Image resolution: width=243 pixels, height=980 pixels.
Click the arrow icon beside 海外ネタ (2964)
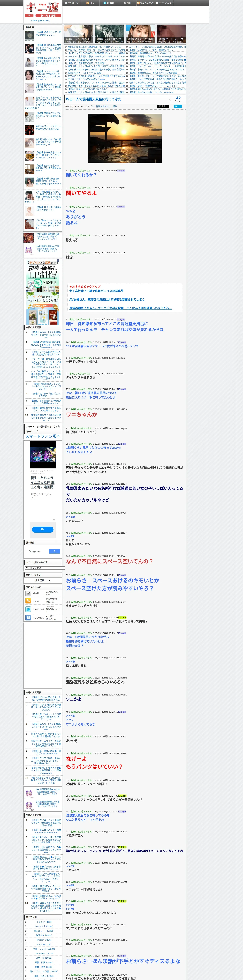[x=26, y=935]
